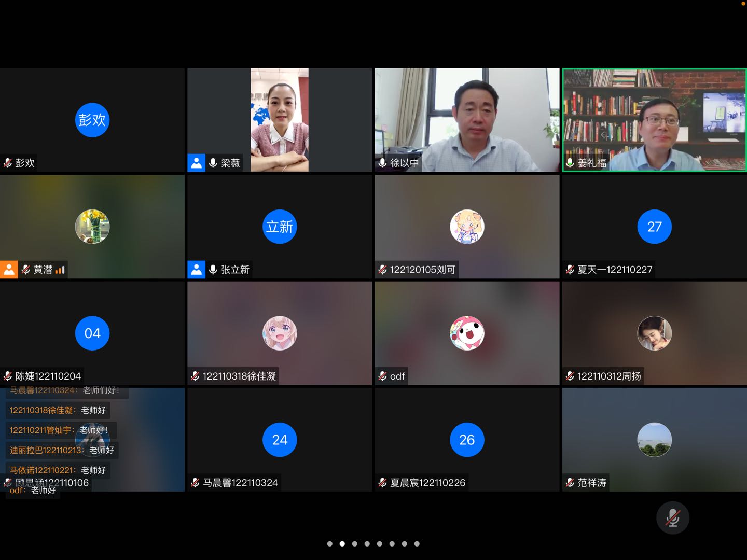Click the muted mic icon beside 范祥涛
The image size is (747, 560).
[570, 483]
